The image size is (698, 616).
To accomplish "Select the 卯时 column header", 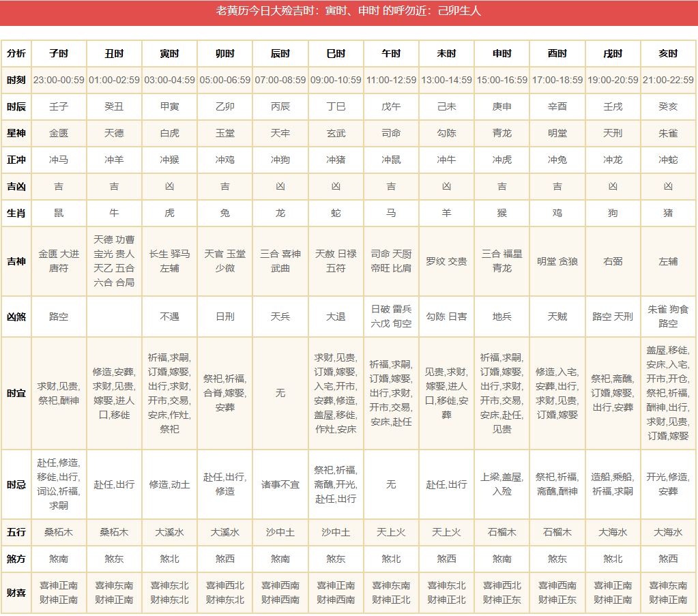I will [224, 53].
